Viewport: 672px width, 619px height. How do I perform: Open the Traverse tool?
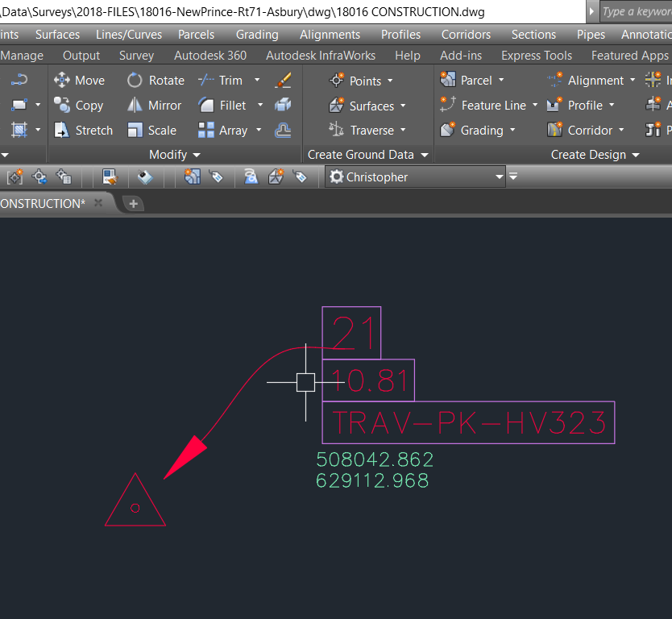coord(361,130)
